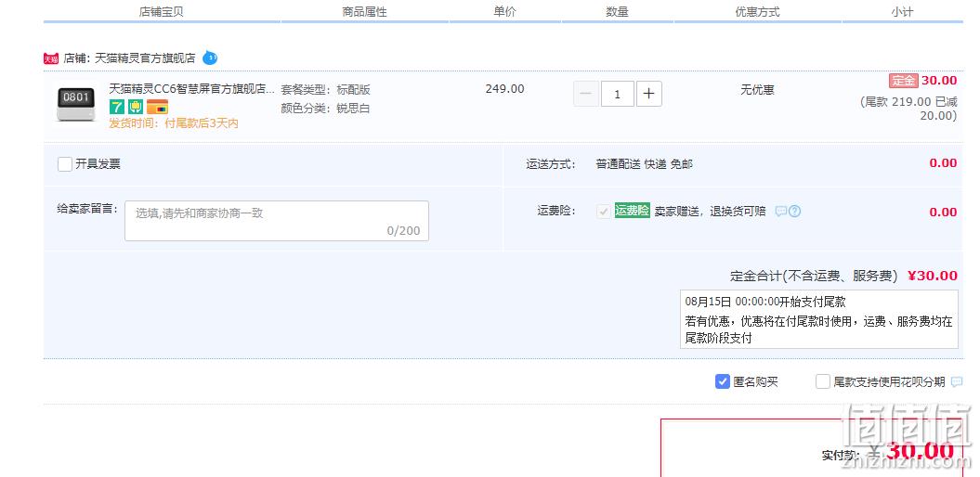Open the Tmall Genie CC6 product thumbnail

coord(76,104)
